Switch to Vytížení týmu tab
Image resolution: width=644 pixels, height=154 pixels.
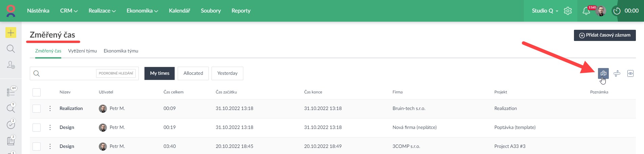click(x=82, y=51)
